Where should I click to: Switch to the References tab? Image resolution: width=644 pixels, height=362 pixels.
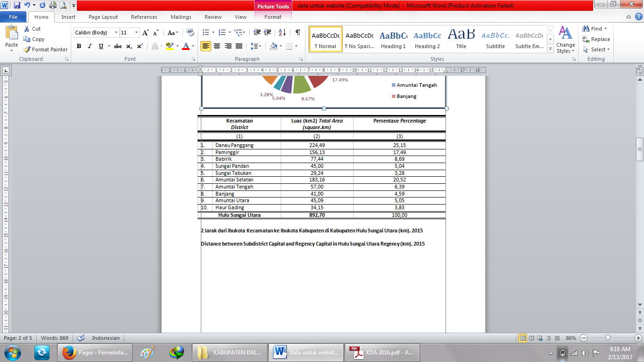(x=144, y=17)
